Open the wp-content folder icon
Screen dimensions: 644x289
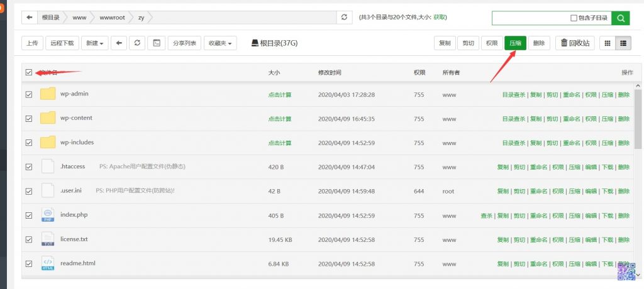48,118
